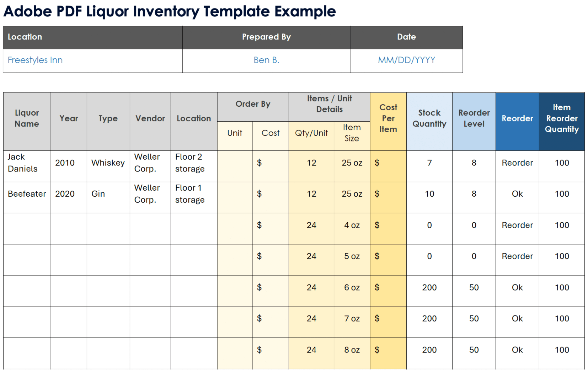Click the 'Cost' subheader under Order By
The height and width of the screenshot is (372, 588).
(271, 136)
